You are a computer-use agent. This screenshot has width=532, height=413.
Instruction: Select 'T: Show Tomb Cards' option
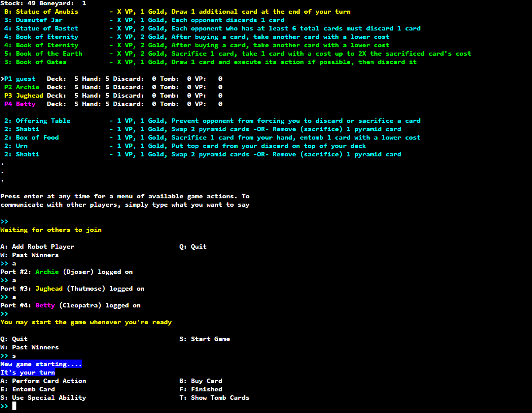tap(214, 398)
